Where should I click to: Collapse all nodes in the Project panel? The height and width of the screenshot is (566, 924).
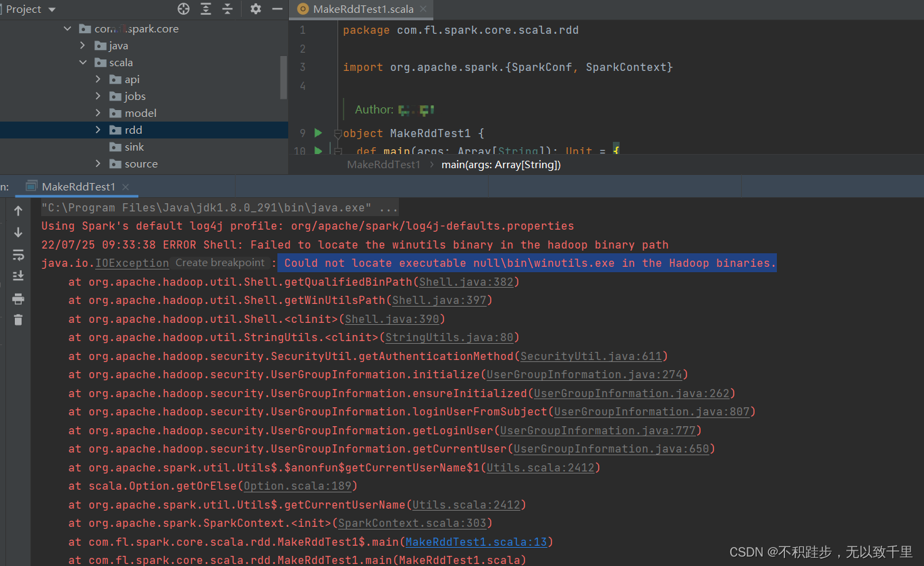[227, 9]
